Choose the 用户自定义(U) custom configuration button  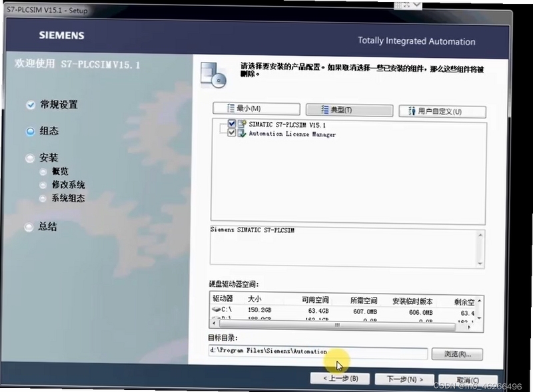click(442, 111)
